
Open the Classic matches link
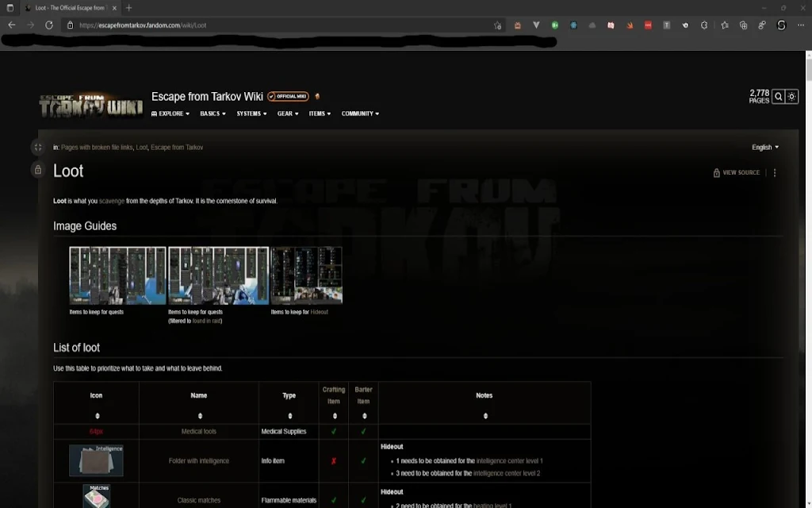coord(199,500)
